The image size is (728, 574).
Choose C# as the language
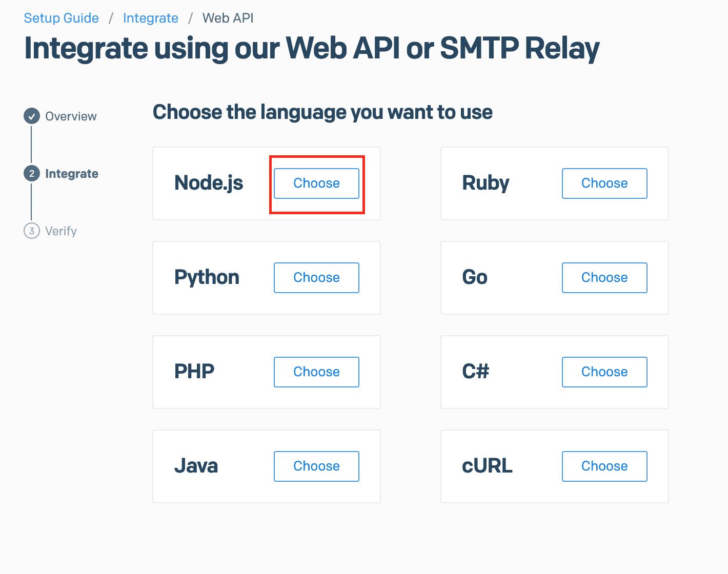[x=604, y=372]
